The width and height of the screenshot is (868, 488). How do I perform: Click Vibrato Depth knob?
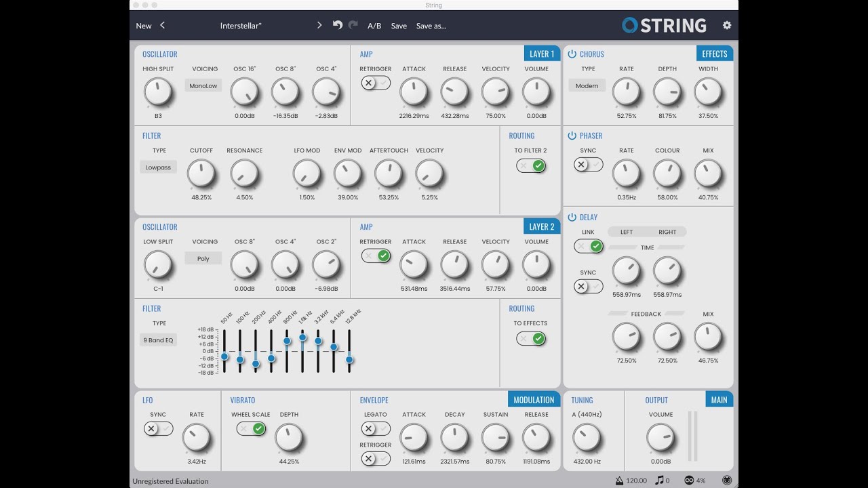pyautogui.click(x=289, y=437)
